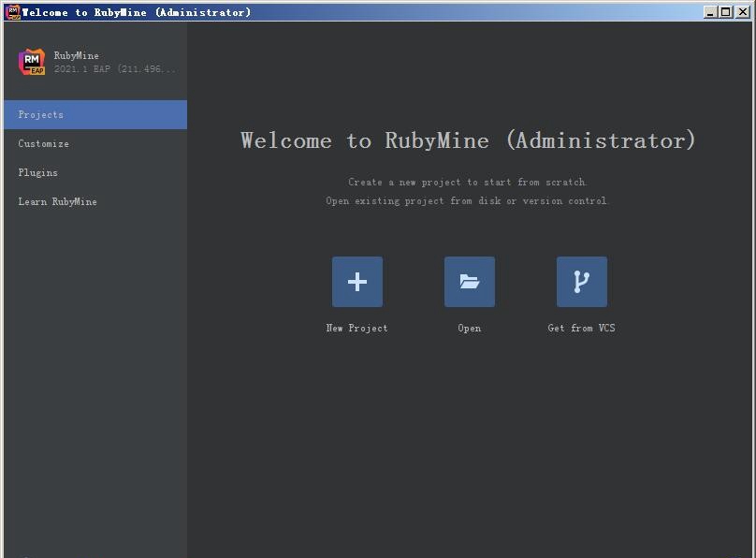This screenshot has width=756, height=558.
Task: Open the Plugins tab
Action: tap(95, 172)
